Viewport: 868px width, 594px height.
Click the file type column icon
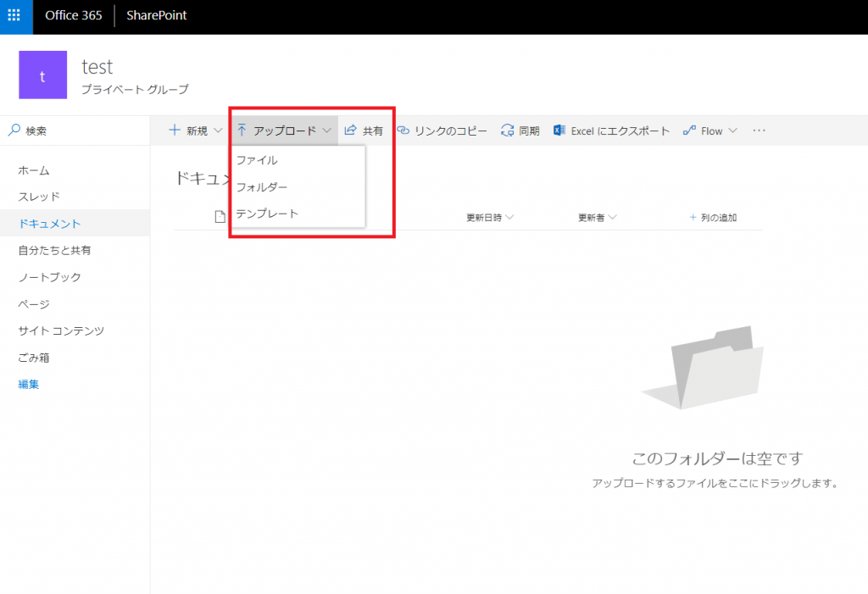pyautogui.click(x=220, y=216)
